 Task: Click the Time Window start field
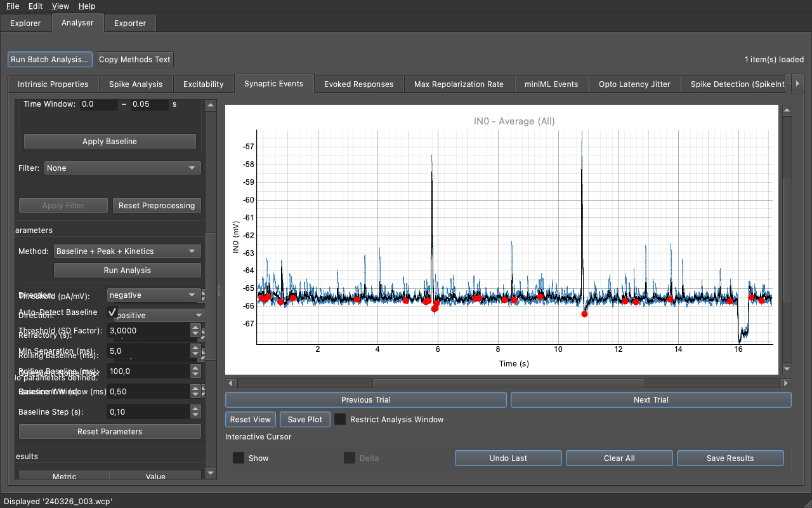98,104
